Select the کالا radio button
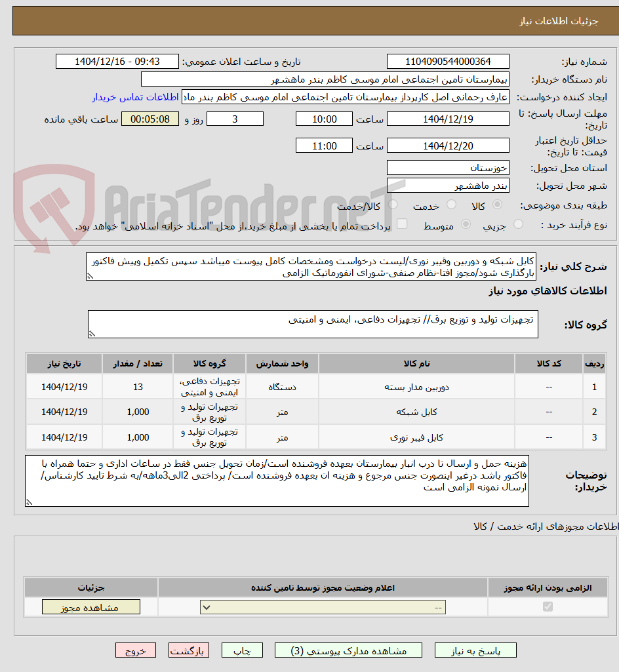The width and height of the screenshot is (619, 672). [x=497, y=205]
